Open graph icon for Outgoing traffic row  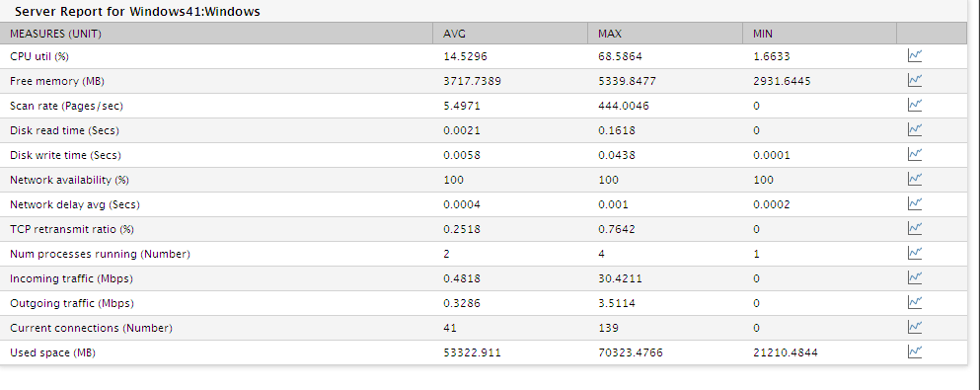point(915,303)
